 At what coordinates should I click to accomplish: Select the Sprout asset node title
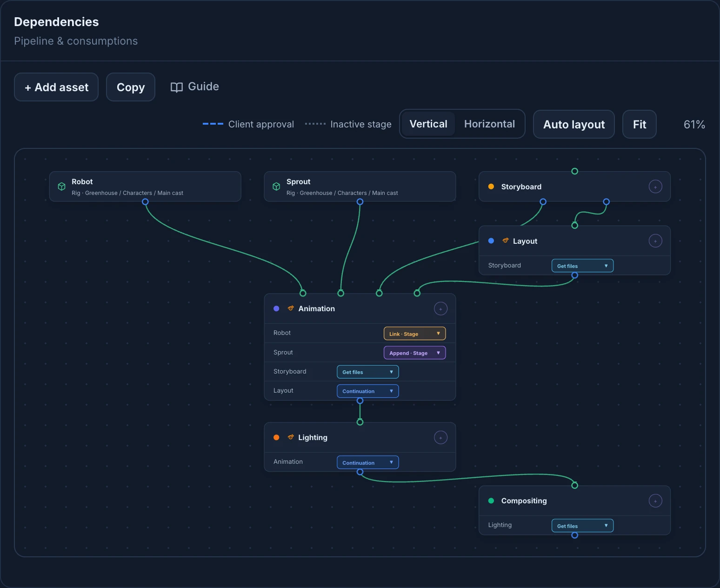[x=298, y=181]
